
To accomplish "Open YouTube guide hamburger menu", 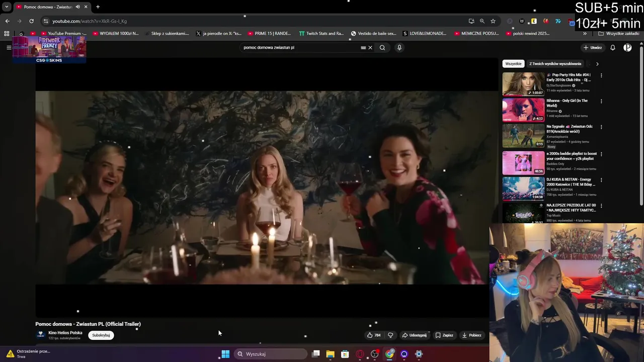I will click(x=9, y=48).
